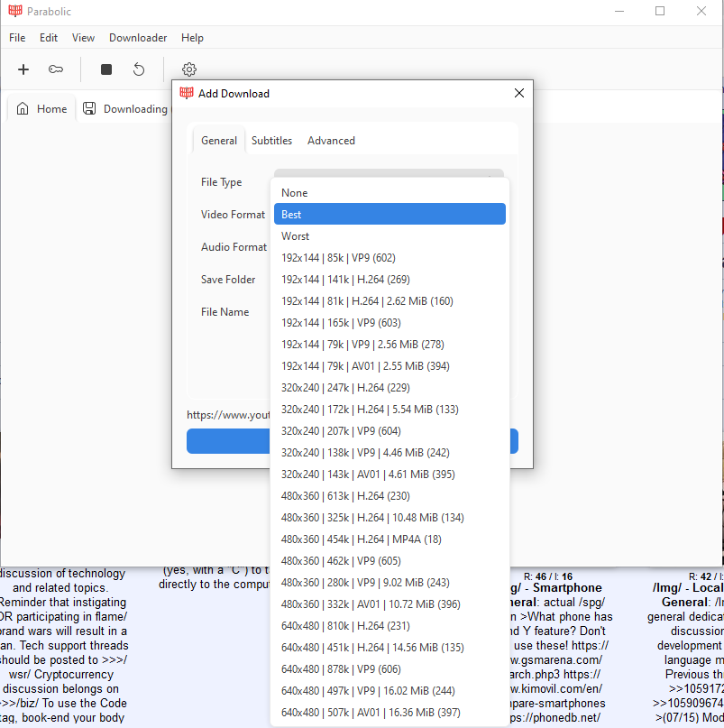Choose 320x240 | 172k | H.264 | 5.54 MiB (133)

(x=389, y=409)
